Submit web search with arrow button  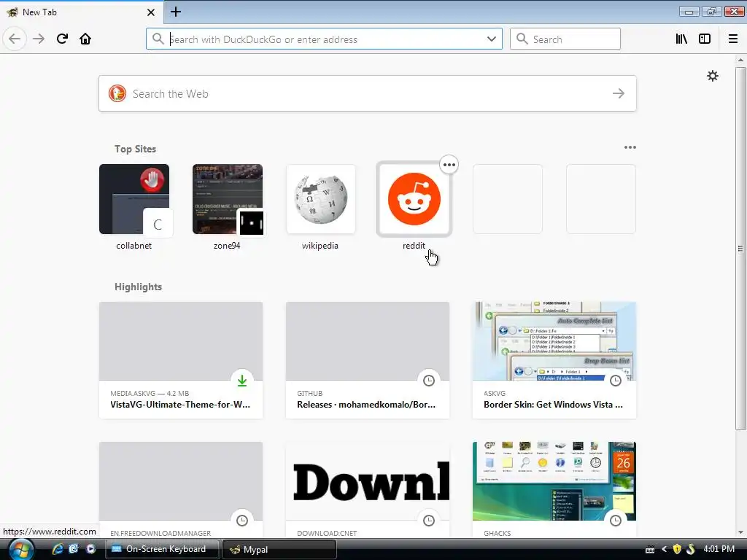click(x=619, y=93)
